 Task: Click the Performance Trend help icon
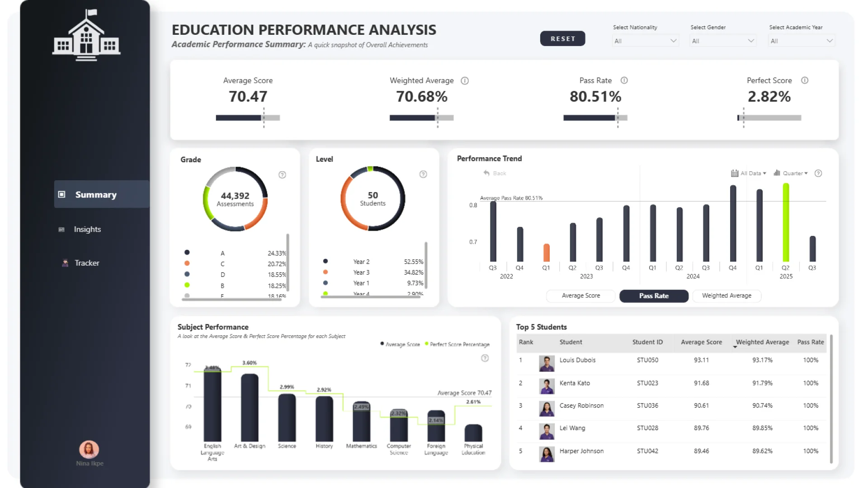click(818, 174)
